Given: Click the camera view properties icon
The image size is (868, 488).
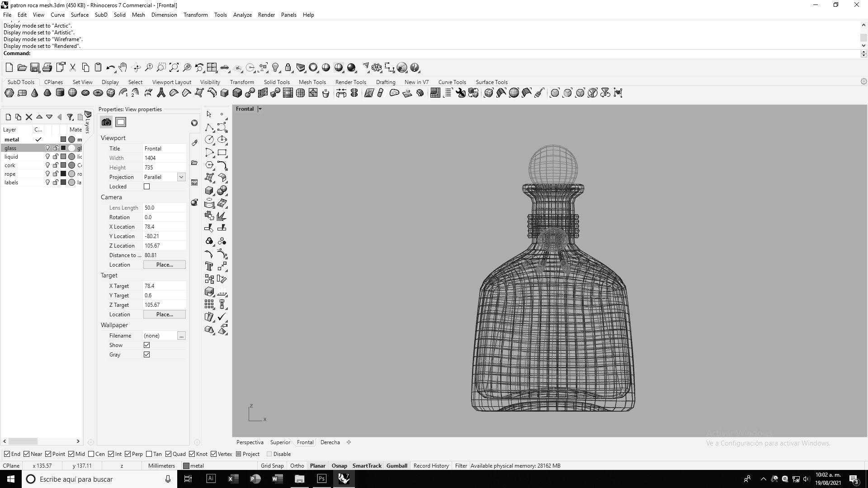Looking at the screenshot, I should (x=106, y=122).
